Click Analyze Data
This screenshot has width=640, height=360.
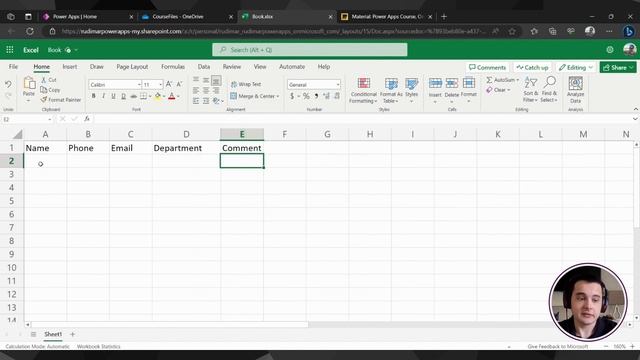(576, 89)
